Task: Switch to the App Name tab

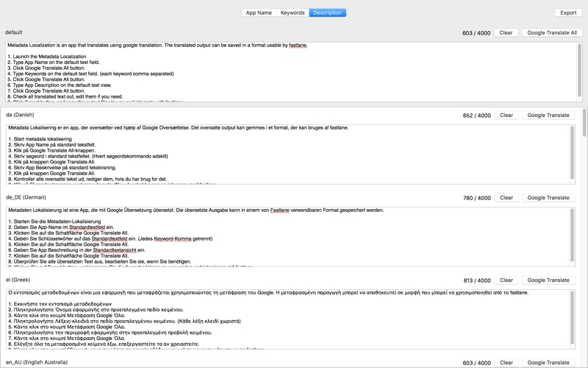Action: point(259,13)
